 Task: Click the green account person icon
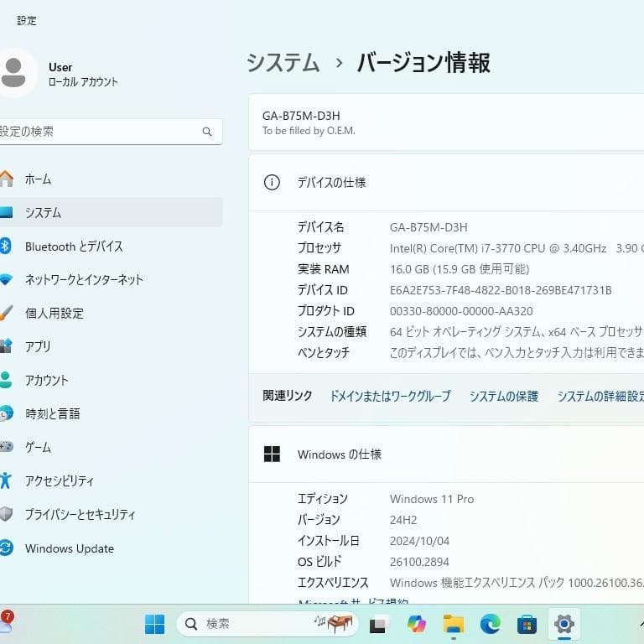[6, 380]
